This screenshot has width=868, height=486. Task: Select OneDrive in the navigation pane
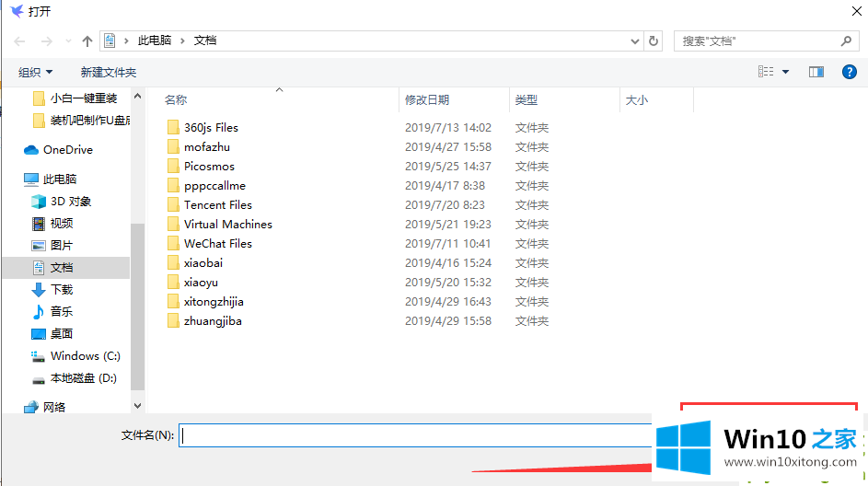coord(67,150)
